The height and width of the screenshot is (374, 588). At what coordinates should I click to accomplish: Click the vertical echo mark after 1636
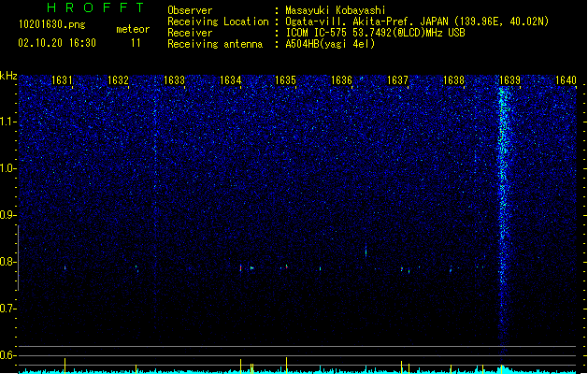pos(366,251)
